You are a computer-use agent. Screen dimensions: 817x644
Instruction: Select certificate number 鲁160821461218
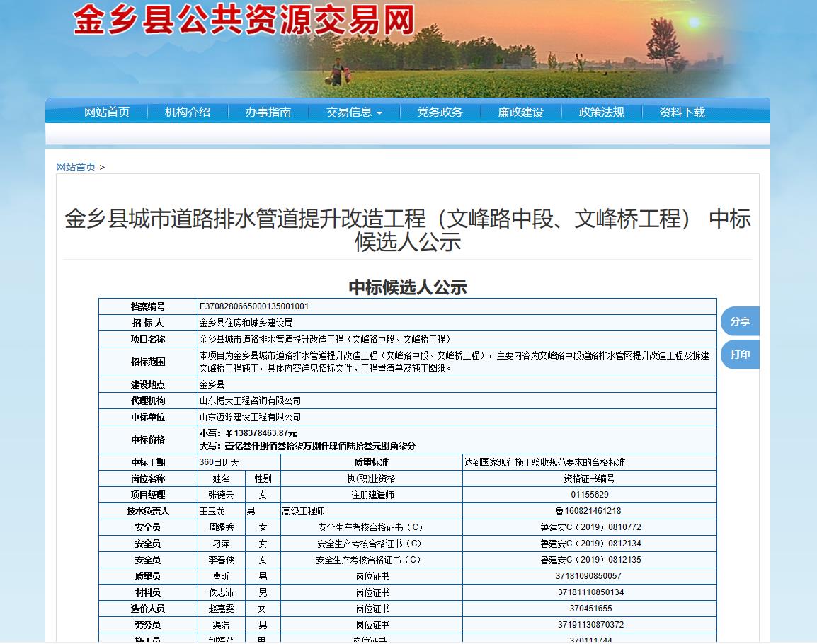[588, 511]
